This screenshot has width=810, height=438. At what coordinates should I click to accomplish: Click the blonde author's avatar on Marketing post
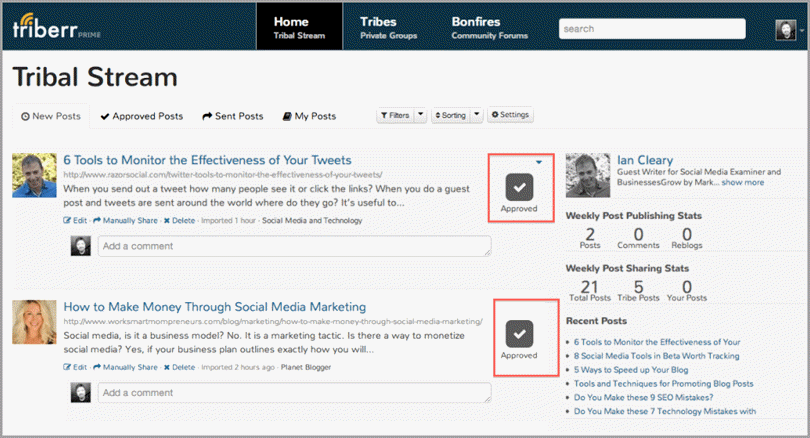pos(35,322)
